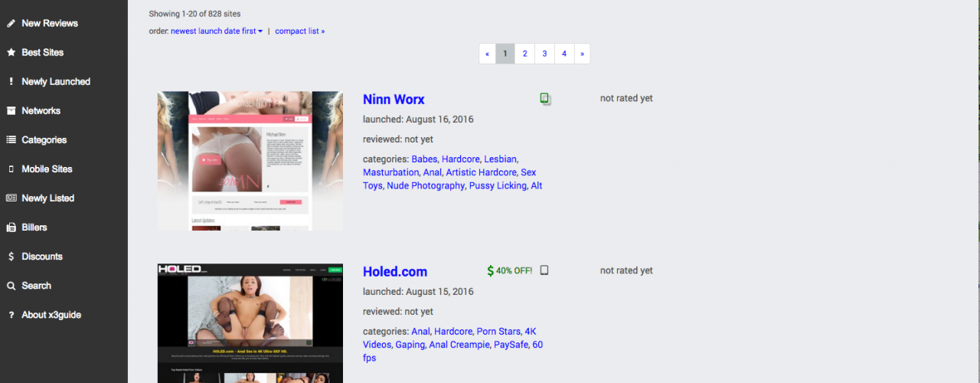Image resolution: width=980 pixels, height=383 pixels.
Task: Switch to compact list view
Action: click(x=300, y=31)
